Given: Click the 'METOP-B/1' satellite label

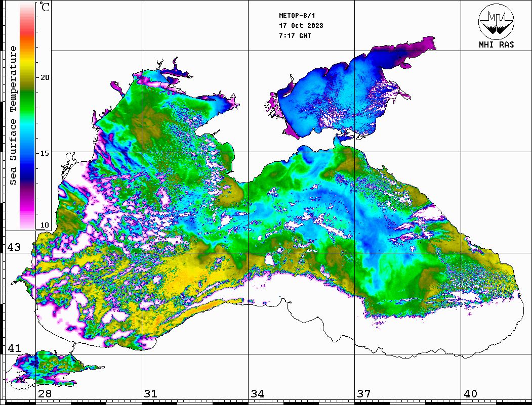Looking at the screenshot, I should pyautogui.click(x=297, y=16).
